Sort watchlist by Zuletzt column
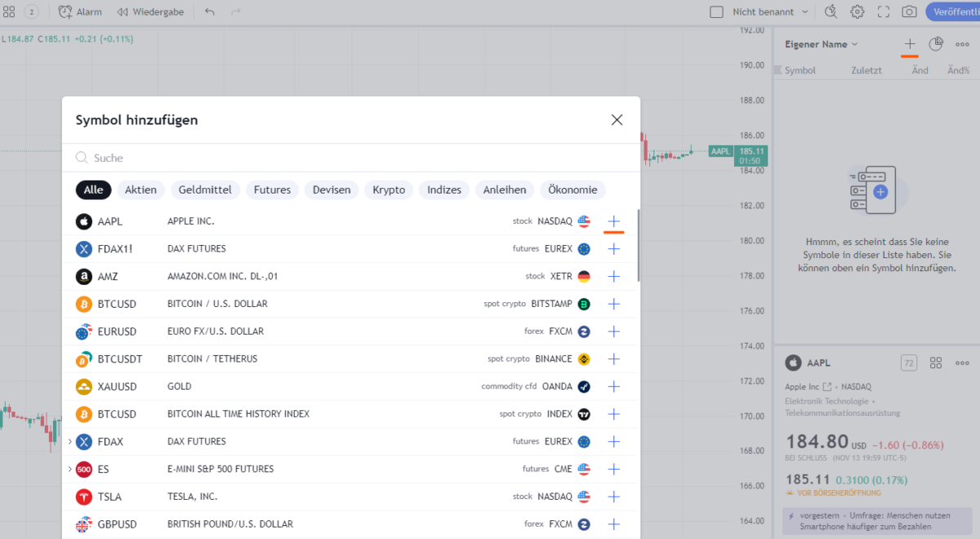Image resolution: width=980 pixels, height=539 pixels. [866, 70]
